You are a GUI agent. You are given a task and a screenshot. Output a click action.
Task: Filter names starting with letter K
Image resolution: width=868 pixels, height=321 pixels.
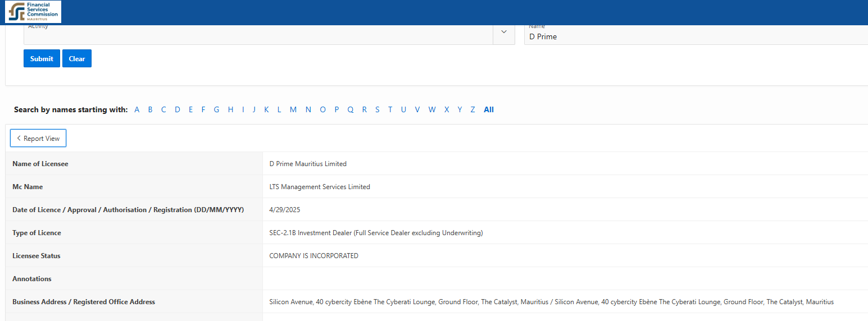[266, 109]
